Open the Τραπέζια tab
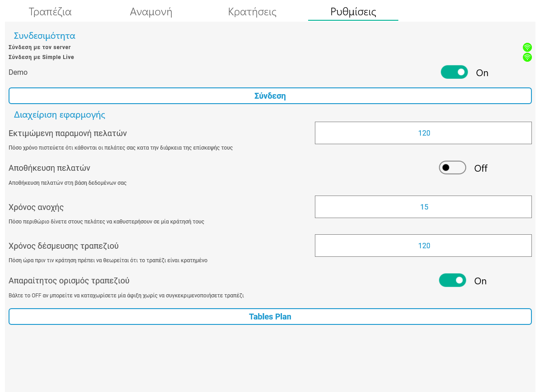Screen dimensions: 540x392 50,12
